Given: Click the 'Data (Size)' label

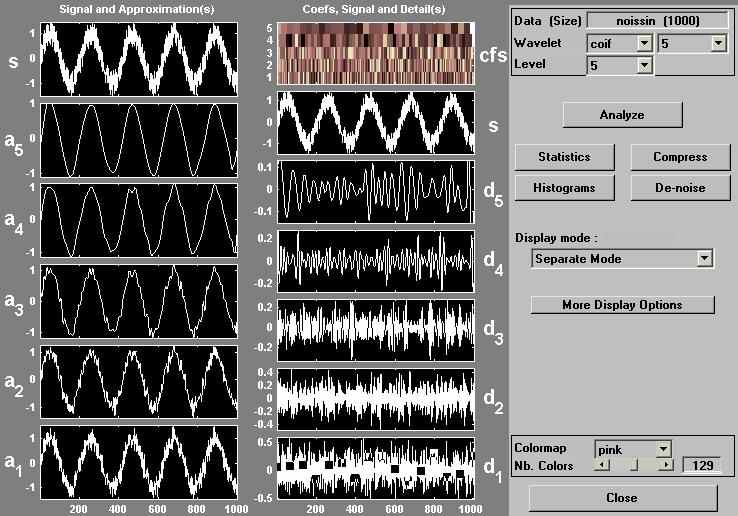Looking at the screenshot, I should [548, 21].
